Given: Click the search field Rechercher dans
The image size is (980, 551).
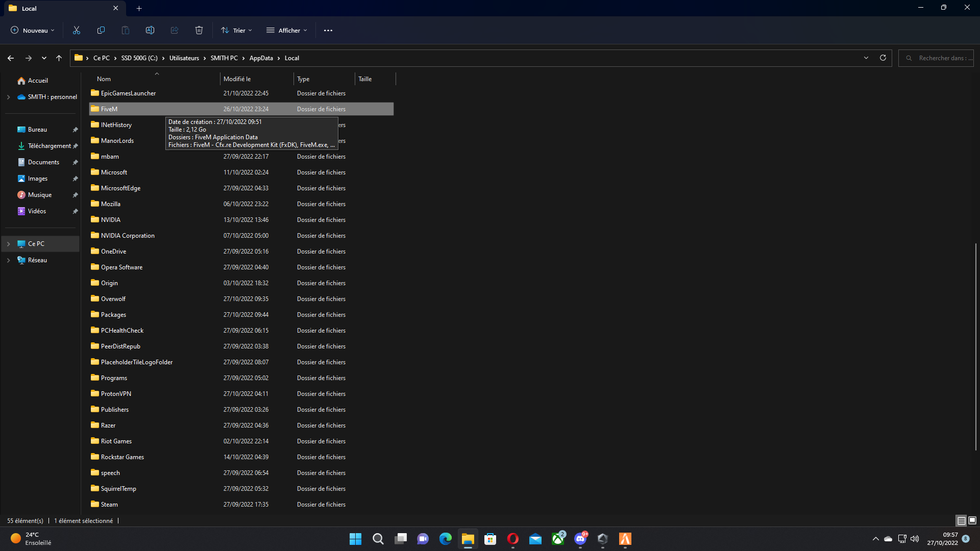Looking at the screenshot, I should [x=942, y=58].
